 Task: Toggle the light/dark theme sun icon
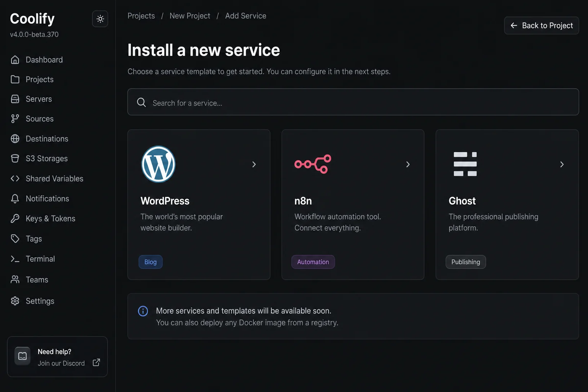click(100, 19)
